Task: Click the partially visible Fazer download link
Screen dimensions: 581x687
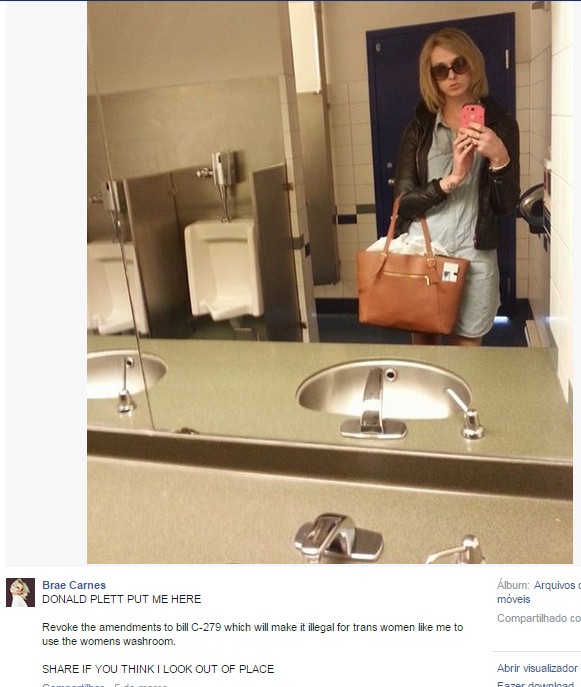Action: [535, 684]
